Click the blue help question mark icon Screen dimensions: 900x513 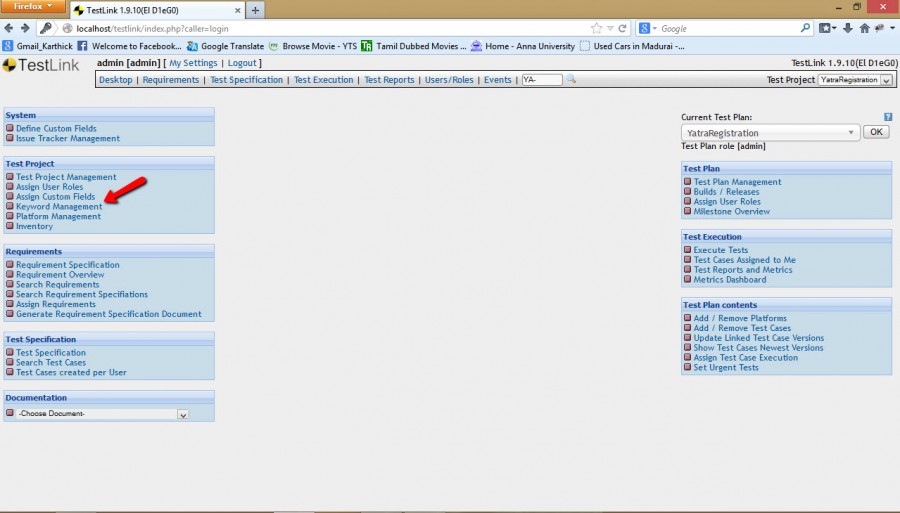coord(888,117)
